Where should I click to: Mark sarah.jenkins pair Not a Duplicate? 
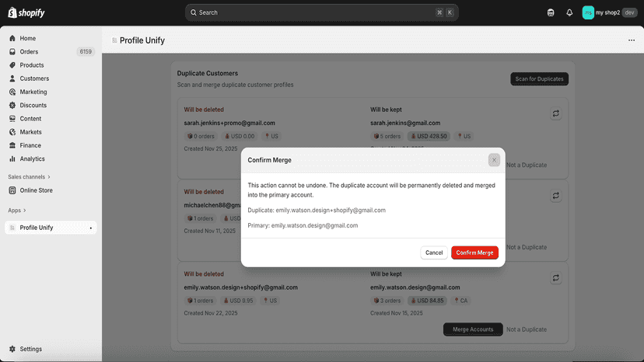tap(527, 165)
